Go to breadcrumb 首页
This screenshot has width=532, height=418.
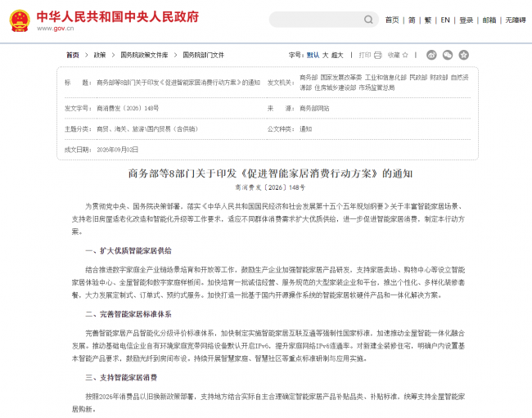click(73, 55)
